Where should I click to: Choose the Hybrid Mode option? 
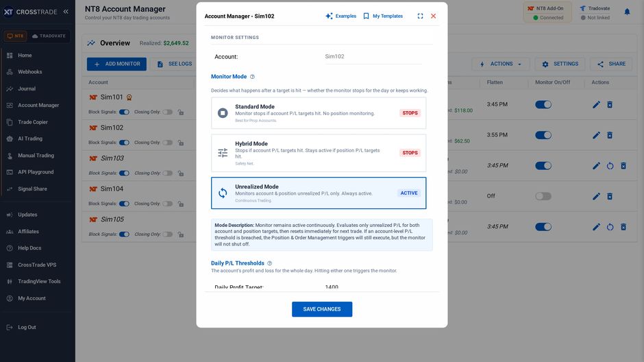coord(319,153)
